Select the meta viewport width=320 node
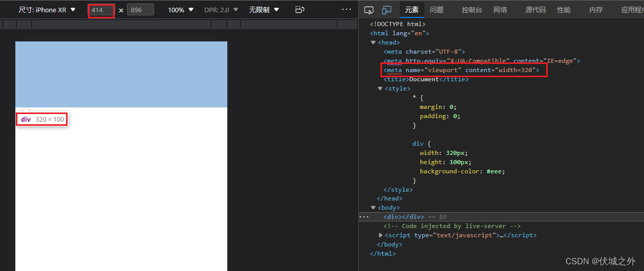 (x=461, y=70)
